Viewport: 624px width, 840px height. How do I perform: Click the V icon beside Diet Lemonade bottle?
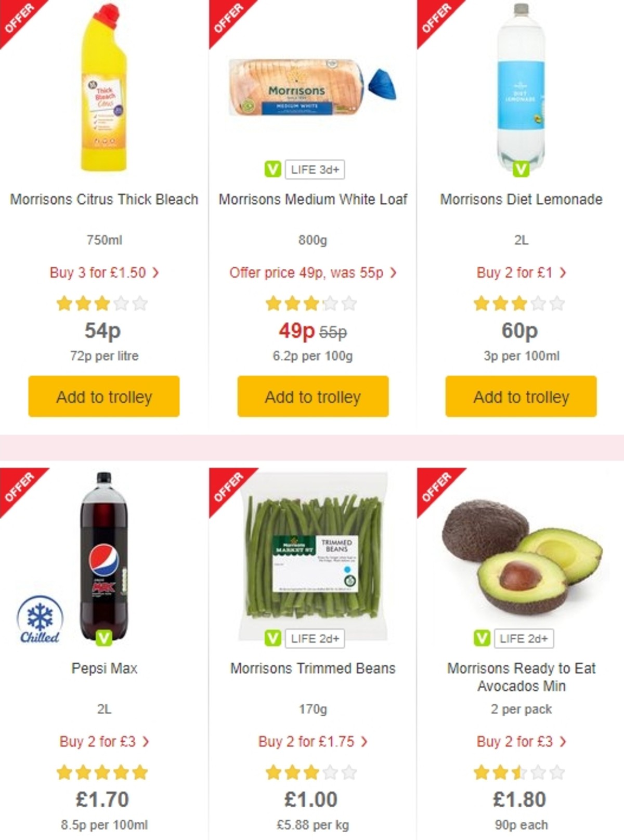click(x=522, y=168)
